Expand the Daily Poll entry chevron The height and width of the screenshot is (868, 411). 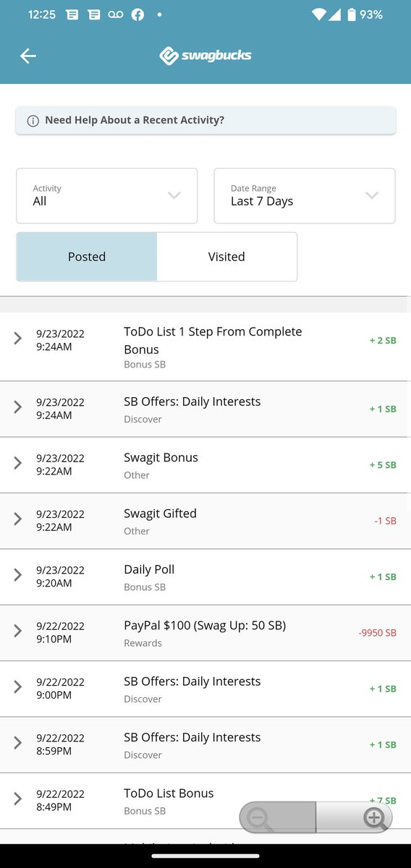18,576
